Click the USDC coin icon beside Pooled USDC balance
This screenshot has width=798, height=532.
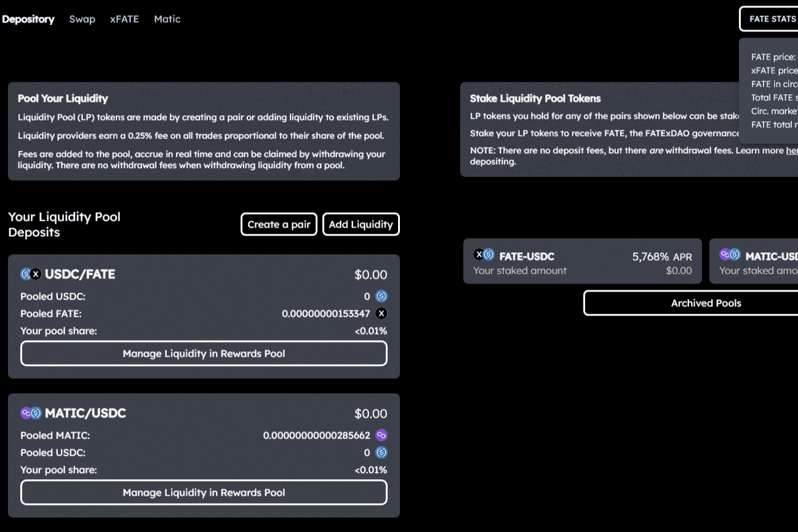click(x=381, y=296)
